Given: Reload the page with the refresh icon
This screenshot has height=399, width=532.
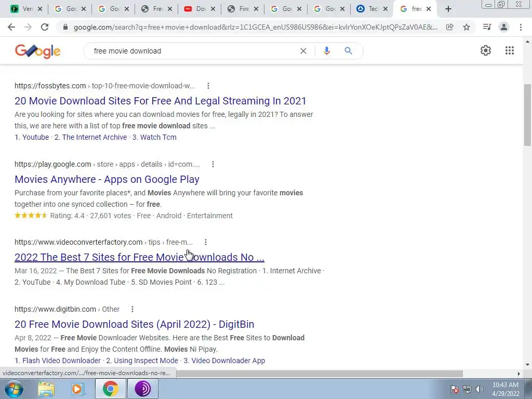Looking at the screenshot, I should point(45,27).
